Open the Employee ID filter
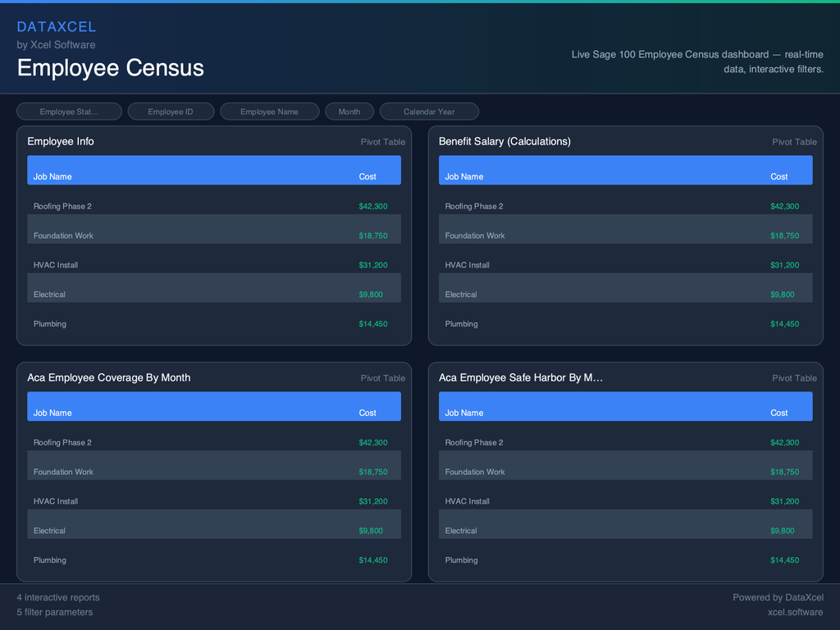Screen dimensions: 840x630 coord(171,111)
